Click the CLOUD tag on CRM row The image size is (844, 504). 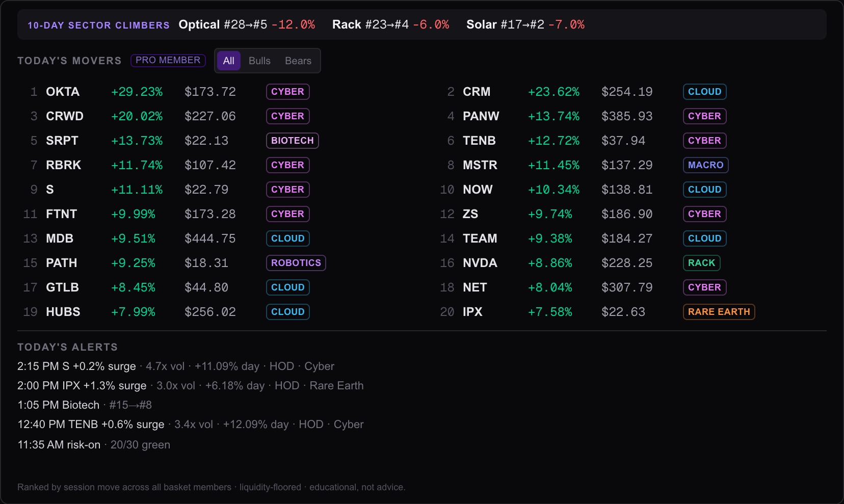tap(705, 92)
